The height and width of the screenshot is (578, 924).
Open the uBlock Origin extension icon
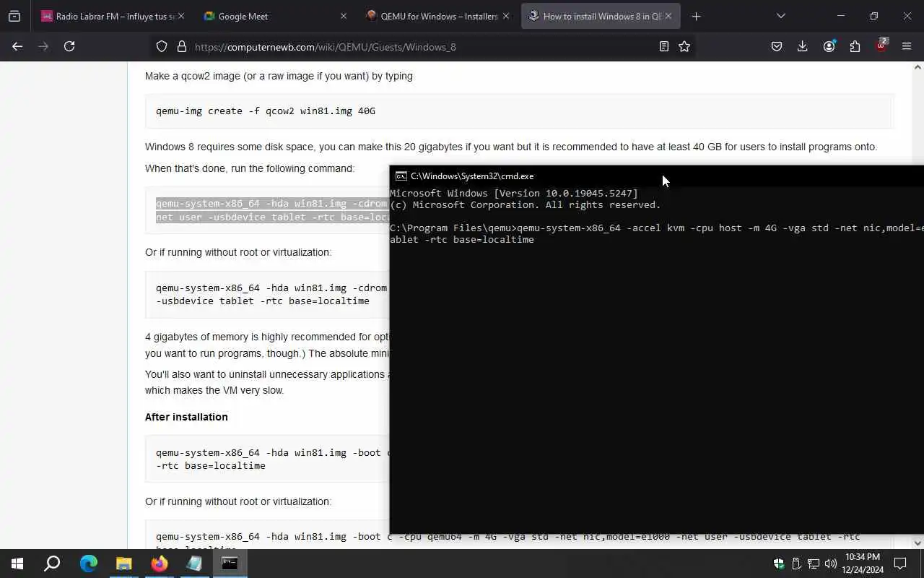[881, 46]
